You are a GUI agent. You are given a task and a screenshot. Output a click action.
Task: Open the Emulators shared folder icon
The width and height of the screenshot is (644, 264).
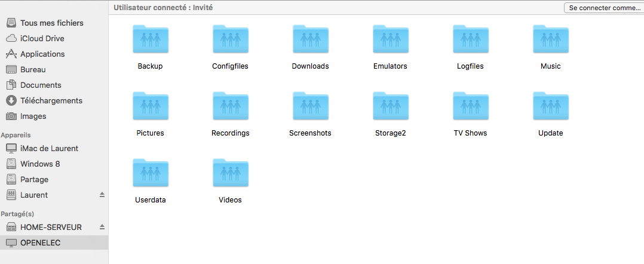pyautogui.click(x=391, y=39)
